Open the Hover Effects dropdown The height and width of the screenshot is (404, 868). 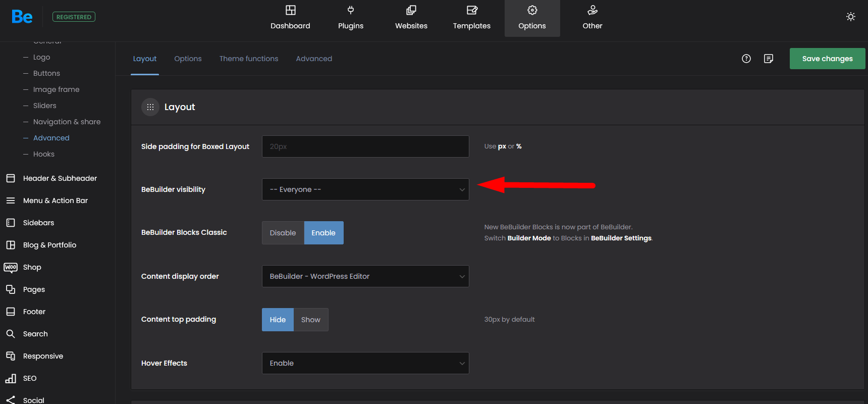click(x=365, y=363)
